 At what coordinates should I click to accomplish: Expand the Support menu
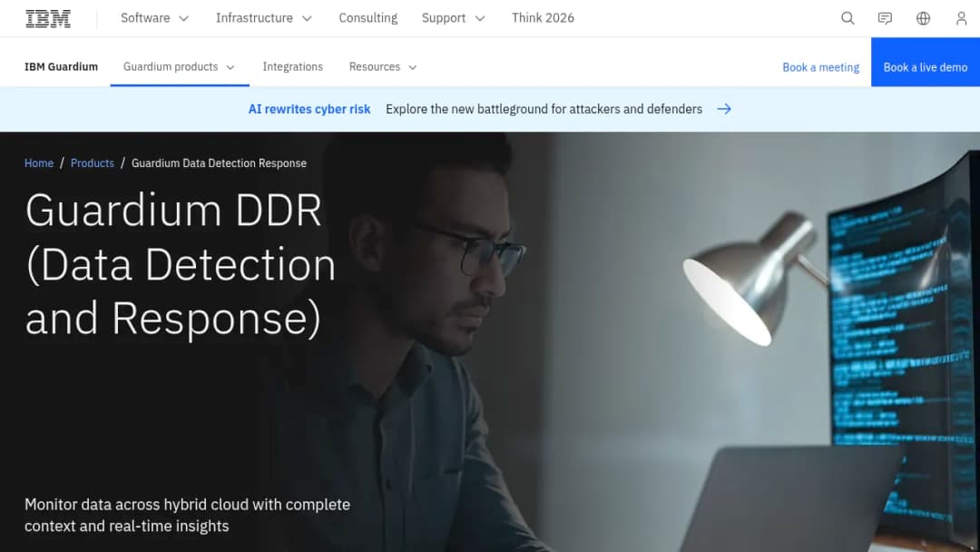pyautogui.click(x=453, y=18)
